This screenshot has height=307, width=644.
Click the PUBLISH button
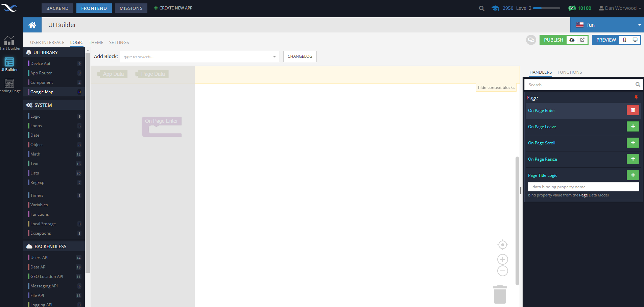(x=553, y=40)
